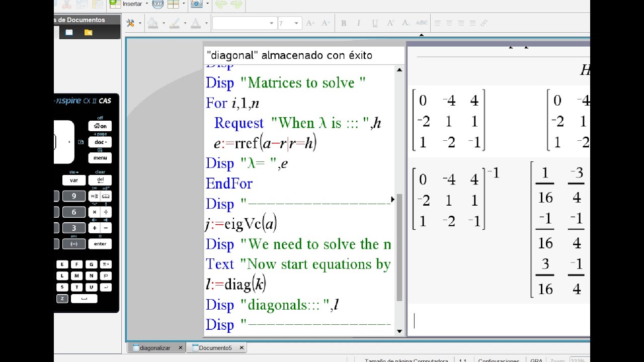Click the calculator enter key
644x362 pixels.
pyautogui.click(x=100, y=244)
